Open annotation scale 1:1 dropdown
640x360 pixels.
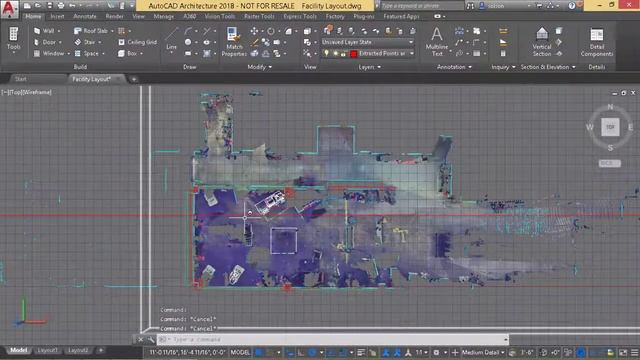(x=422, y=352)
